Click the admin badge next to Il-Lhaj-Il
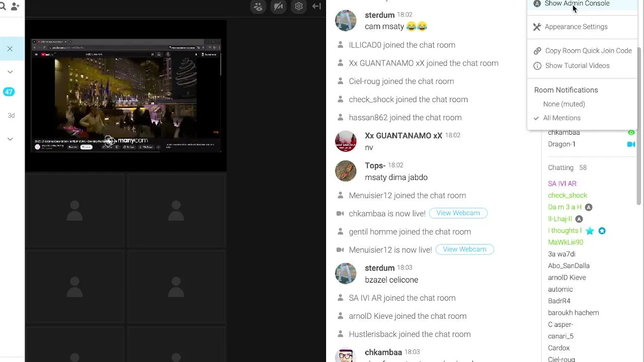This screenshot has height=362, width=644. (579, 219)
